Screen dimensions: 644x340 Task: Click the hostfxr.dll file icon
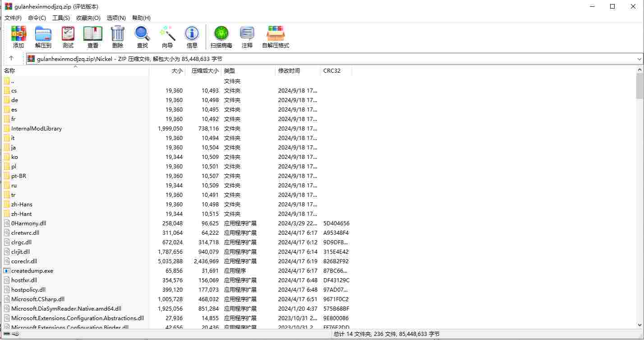[x=7, y=280]
